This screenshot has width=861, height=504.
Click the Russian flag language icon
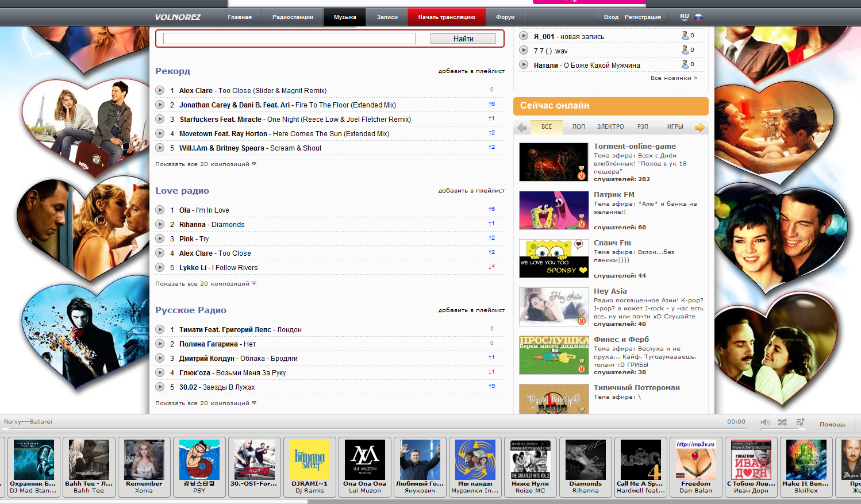point(698,17)
